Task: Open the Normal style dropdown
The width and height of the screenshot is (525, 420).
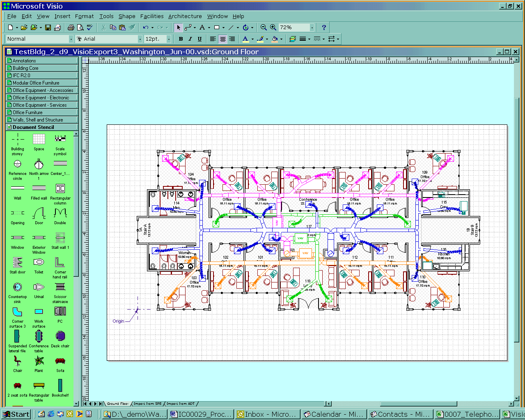Action: (x=71, y=39)
